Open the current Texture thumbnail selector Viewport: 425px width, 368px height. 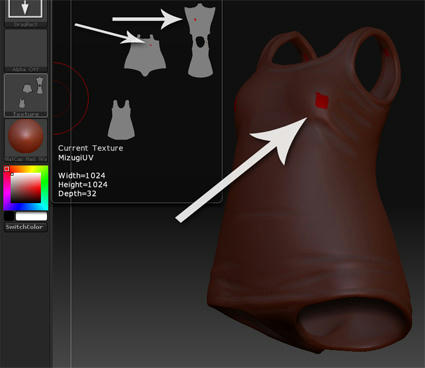(26, 95)
